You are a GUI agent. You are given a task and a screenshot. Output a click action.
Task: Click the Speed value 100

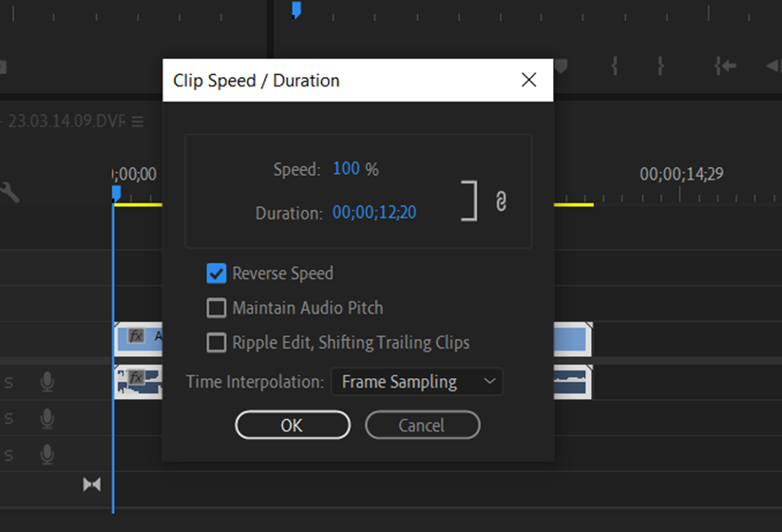pyautogui.click(x=346, y=169)
